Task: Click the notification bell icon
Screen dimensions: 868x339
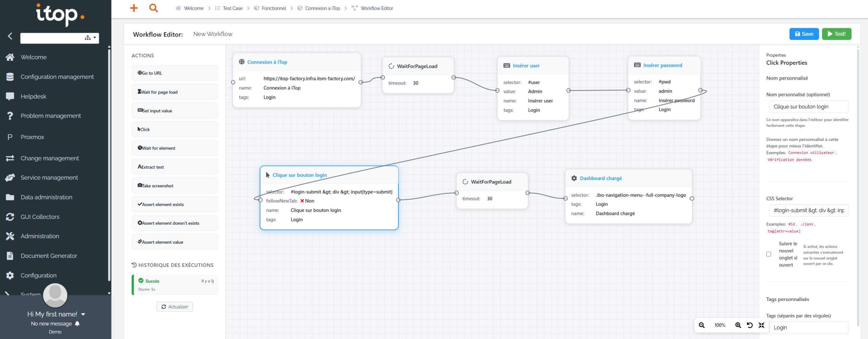Action: (x=77, y=323)
